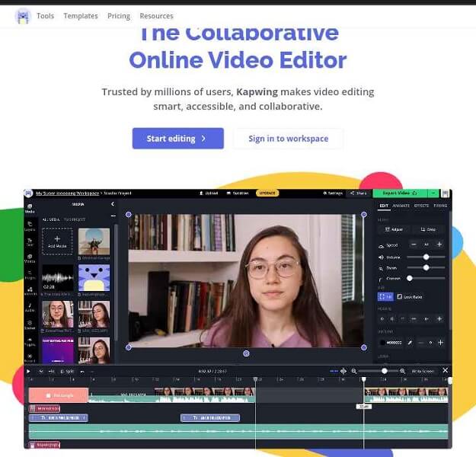Click the Kapwing cat logo

click(23, 16)
